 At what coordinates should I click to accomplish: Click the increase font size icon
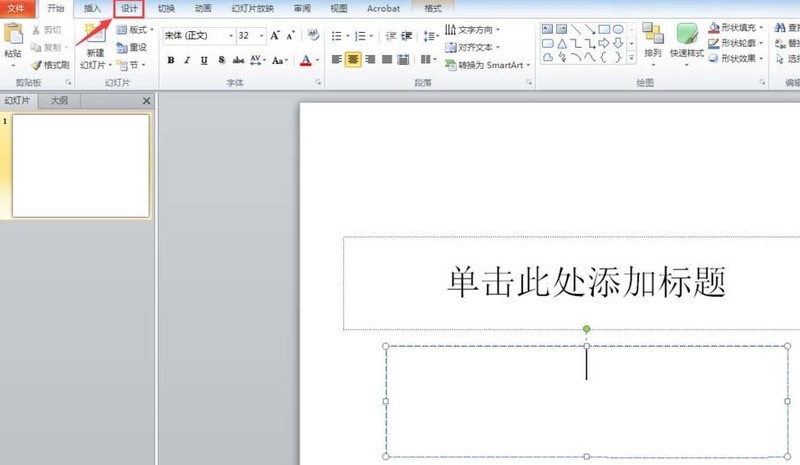point(275,35)
